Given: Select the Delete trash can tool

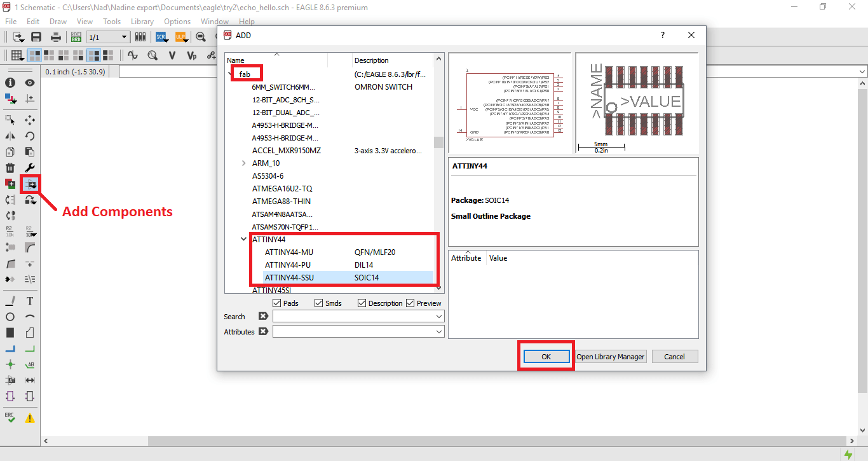Looking at the screenshot, I should [10, 168].
